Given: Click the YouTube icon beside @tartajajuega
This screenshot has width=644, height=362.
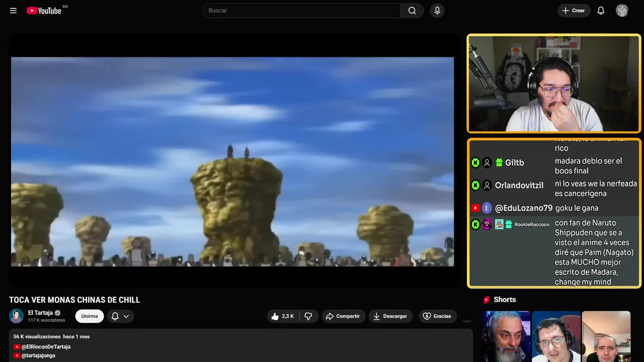Looking at the screenshot, I should click(x=17, y=355).
